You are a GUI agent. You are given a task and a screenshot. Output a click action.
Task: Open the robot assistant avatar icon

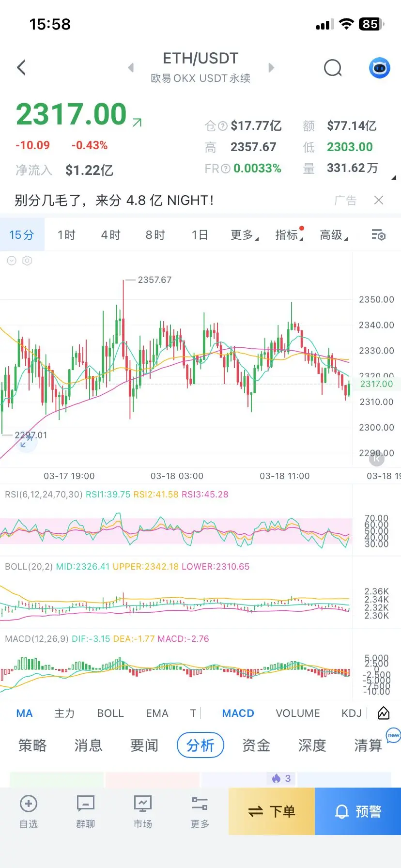pyautogui.click(x=380, y=68)
